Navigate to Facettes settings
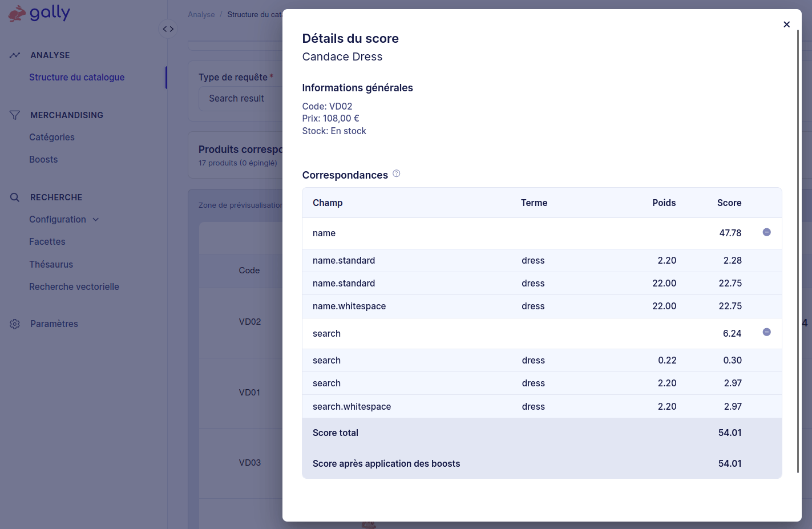 click(47, 242)
